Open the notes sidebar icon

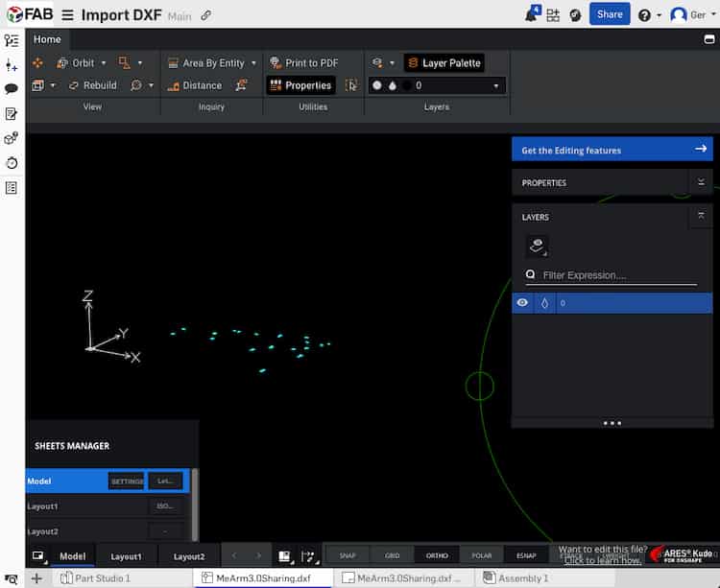[x=12, y=114]
